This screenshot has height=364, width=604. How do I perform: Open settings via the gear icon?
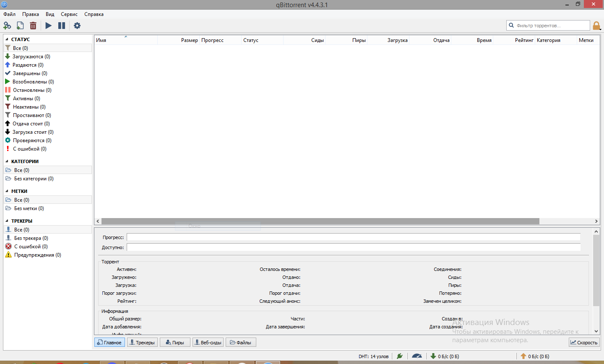77,26
